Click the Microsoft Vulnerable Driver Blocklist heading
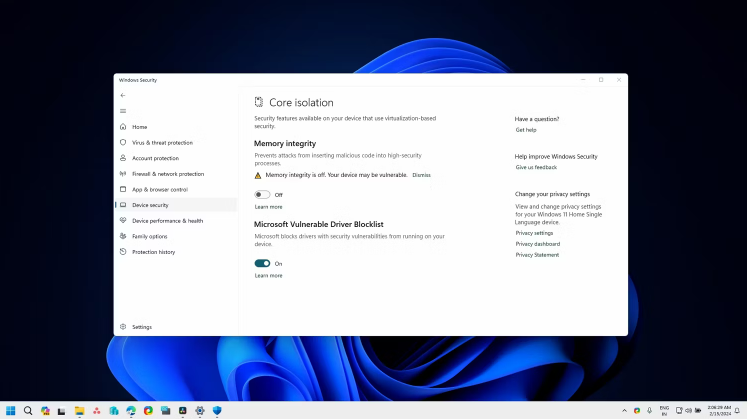The width and height of the screenshot is (747, 419). click(319, 224)
